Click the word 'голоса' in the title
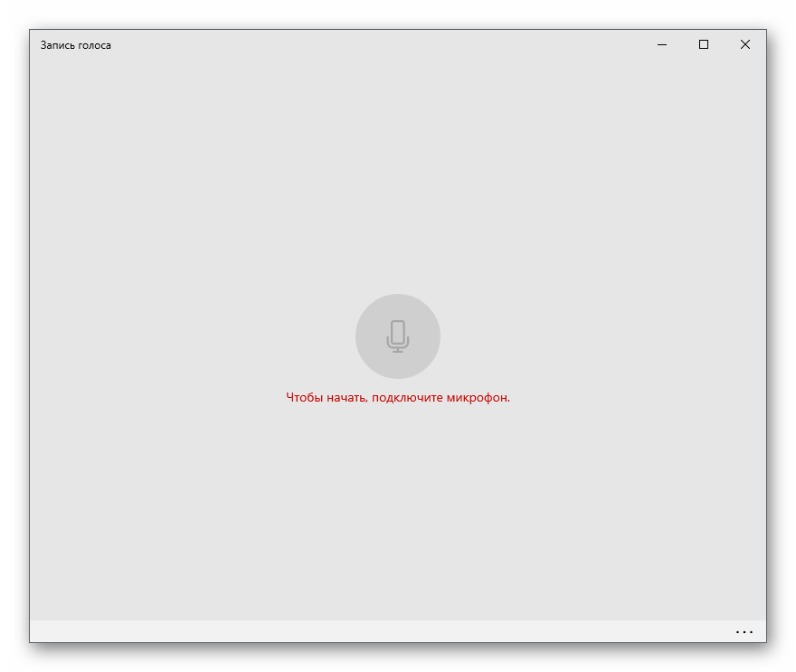 [94, 45]
